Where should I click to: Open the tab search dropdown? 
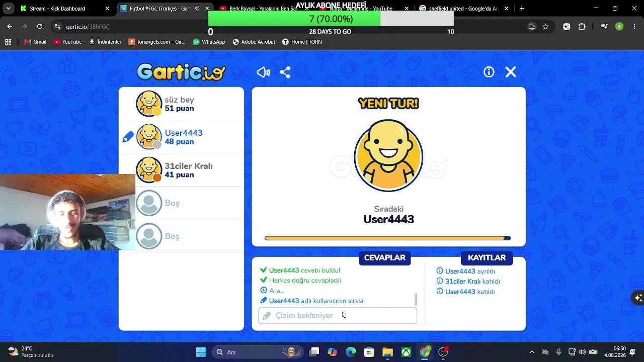pyautogui.click(x=8, y=9)
